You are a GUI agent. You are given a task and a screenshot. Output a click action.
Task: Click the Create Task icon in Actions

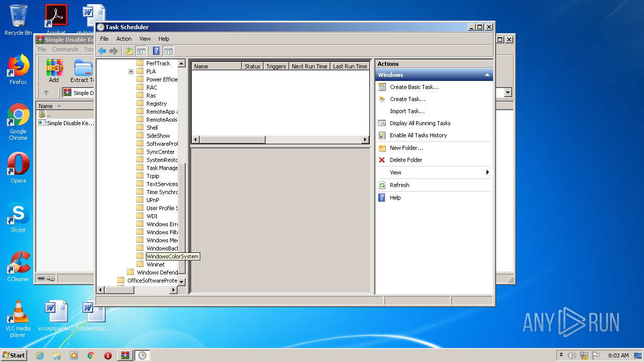[x=382, y=99]
